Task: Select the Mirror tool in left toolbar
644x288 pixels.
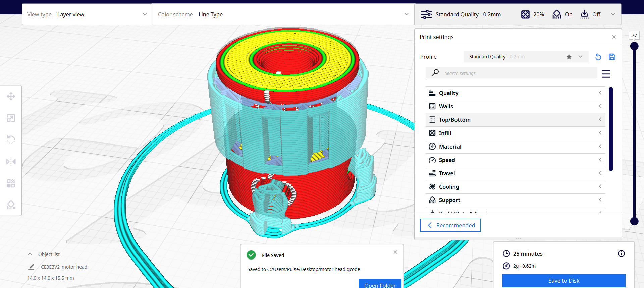Action: click(x=11, y=162)
